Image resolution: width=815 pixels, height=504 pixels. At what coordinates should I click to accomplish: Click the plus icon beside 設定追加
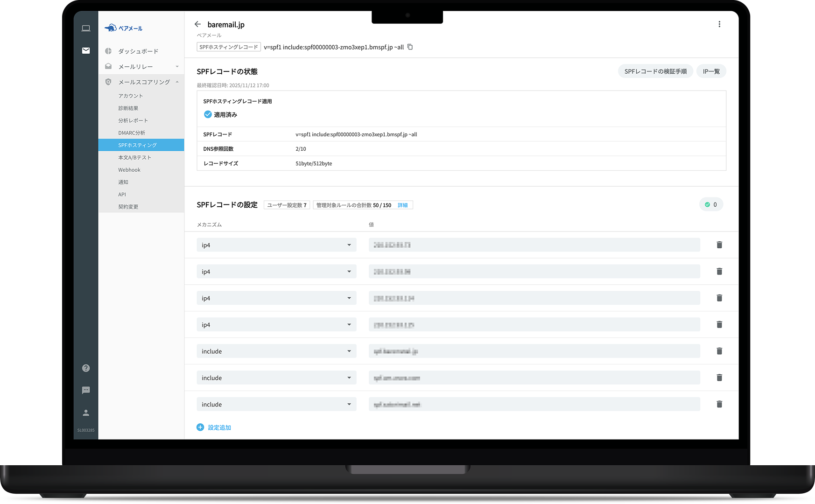click(200, 427)
